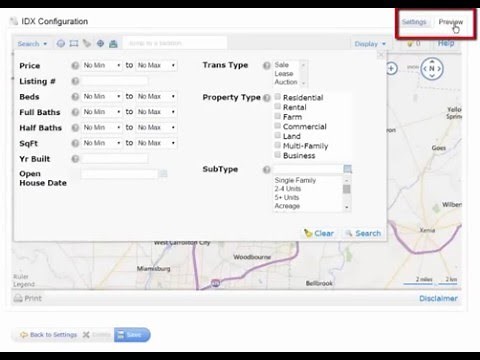Click the Print link below the map
Image resolution: width=480 pixels, height=360 pixels.
[x=28, y=298]
